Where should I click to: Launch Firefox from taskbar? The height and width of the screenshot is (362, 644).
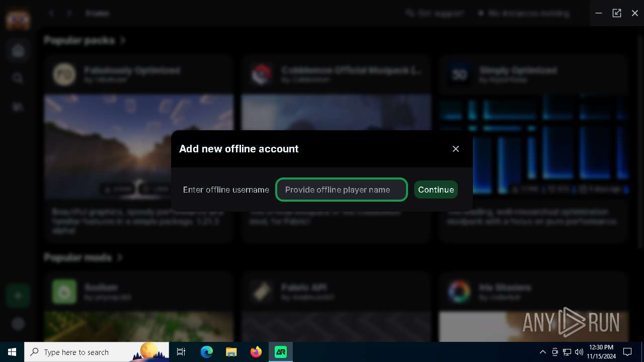tap(256, 352)
